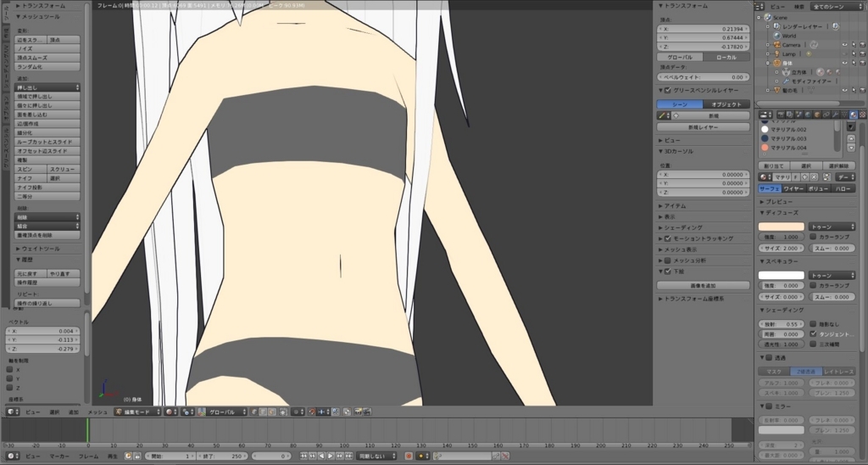Open the Texture properties tab icon
This screenshot has width=868, height=465.
click(x=862, y=115)
